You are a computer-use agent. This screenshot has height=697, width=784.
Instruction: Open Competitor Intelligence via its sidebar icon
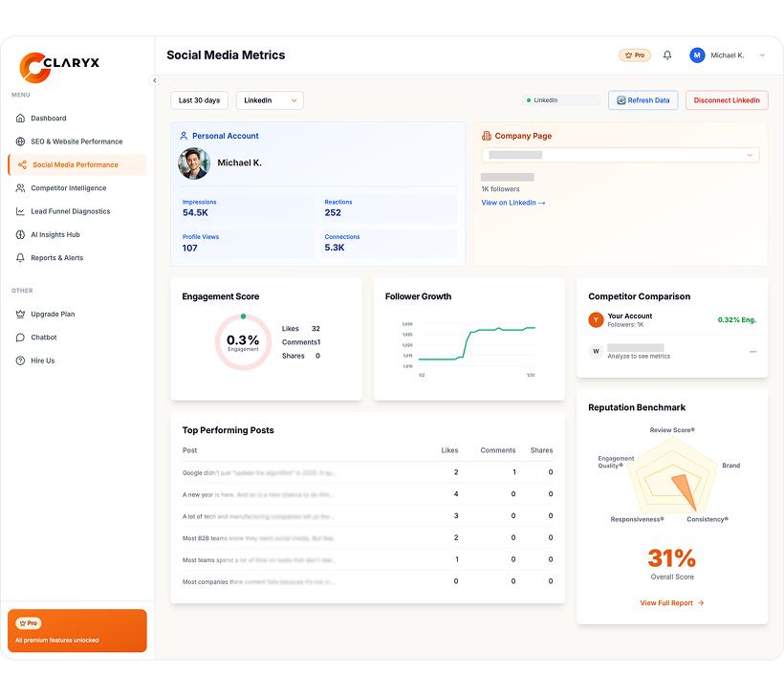click(20, 187)
